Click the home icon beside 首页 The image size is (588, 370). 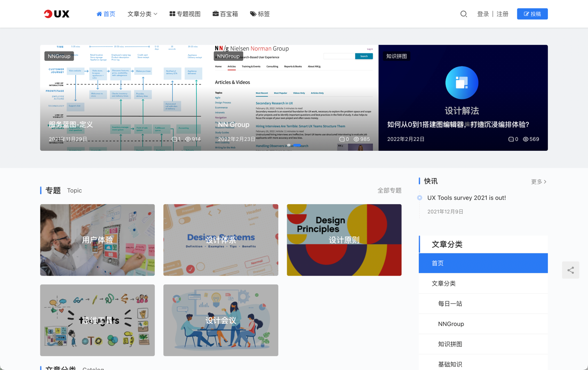point(99,14)
